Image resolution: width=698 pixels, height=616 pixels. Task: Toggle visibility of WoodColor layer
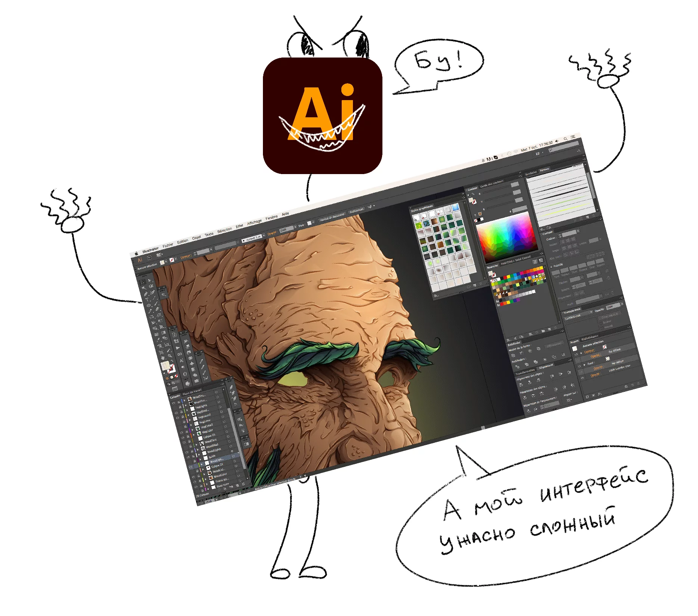coord(195,482)
